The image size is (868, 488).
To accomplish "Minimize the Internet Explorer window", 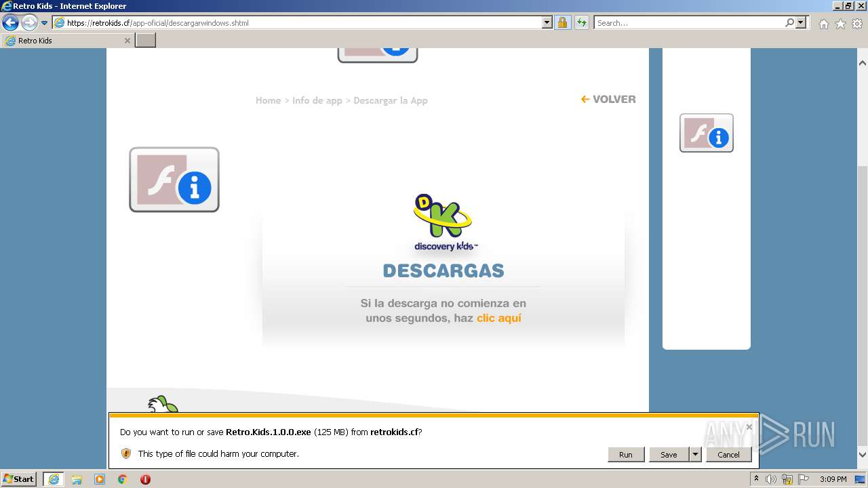I will click(x=836, y=5).
